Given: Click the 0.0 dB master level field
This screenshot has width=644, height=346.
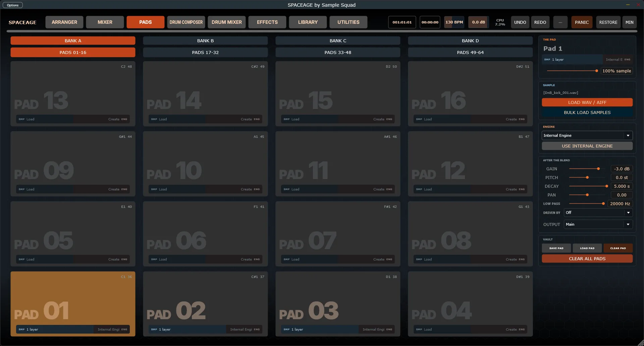Looking at the screenshot, I should (x=478, y=22).
